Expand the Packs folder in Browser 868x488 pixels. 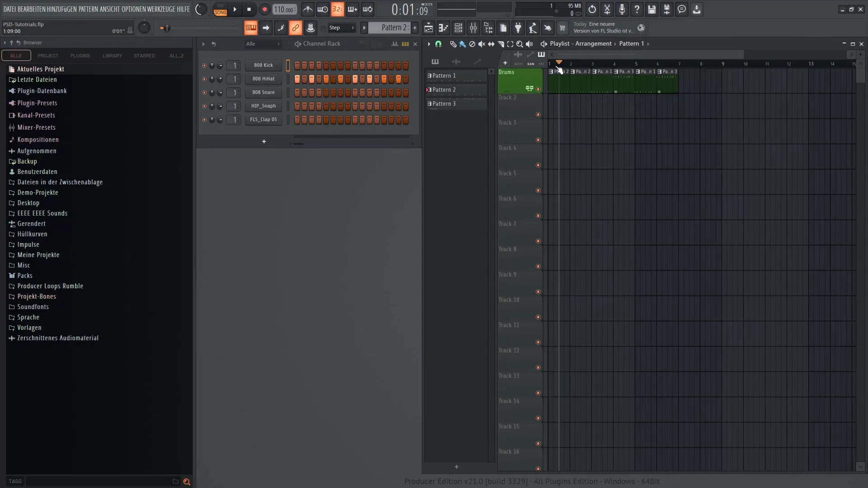click(x=25, y=276)
